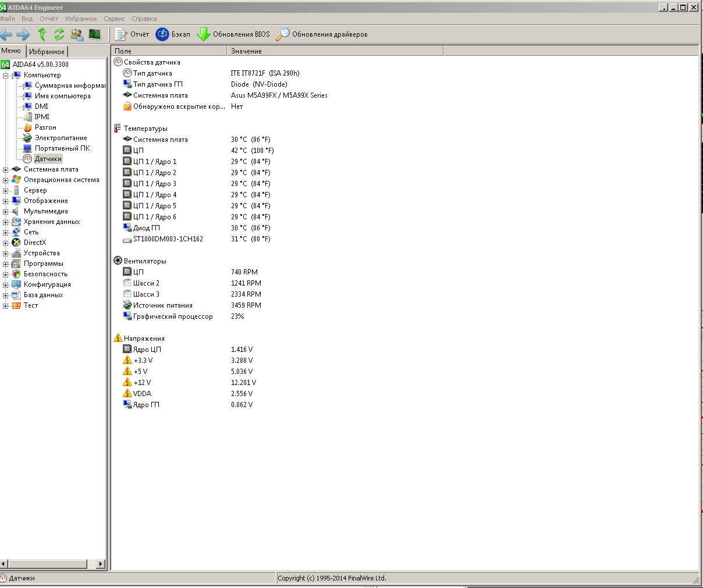
Task: Click the Конфигурация tree icon
Action: click(16, 284)
